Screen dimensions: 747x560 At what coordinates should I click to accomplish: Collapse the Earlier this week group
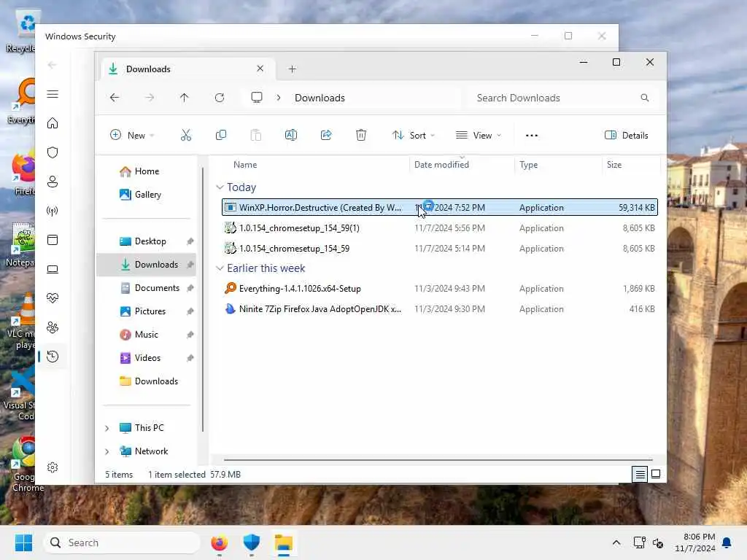tap(220, 268)
